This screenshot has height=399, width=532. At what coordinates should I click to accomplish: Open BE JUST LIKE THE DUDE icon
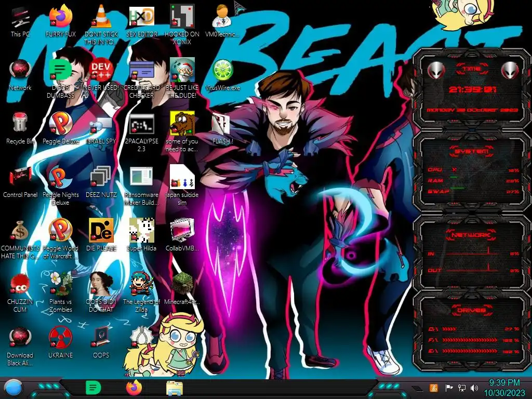click(182, 70)
